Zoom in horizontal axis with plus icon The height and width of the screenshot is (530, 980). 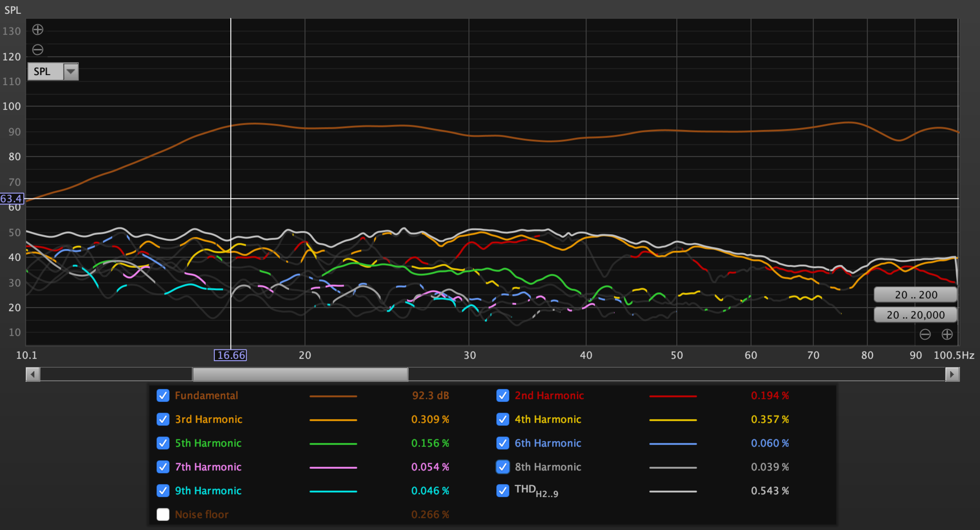[947, 334]
